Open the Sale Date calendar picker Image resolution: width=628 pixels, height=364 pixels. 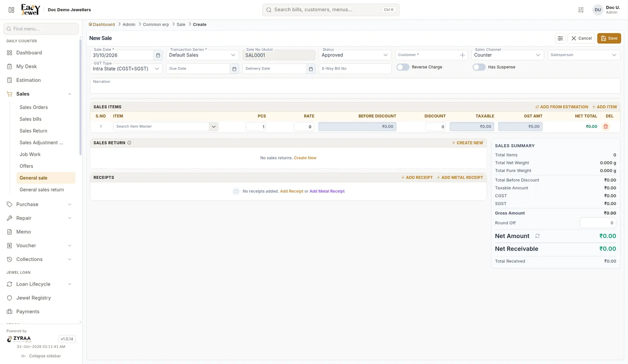tap(158, 55)
